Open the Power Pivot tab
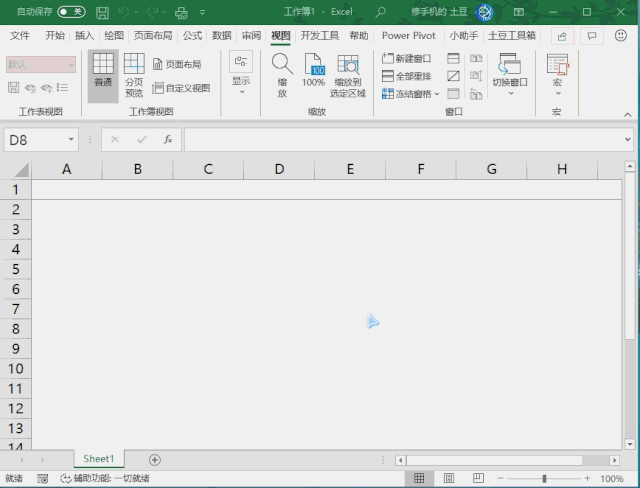Viewport: 640px width, 488px height. click(409, 36)
